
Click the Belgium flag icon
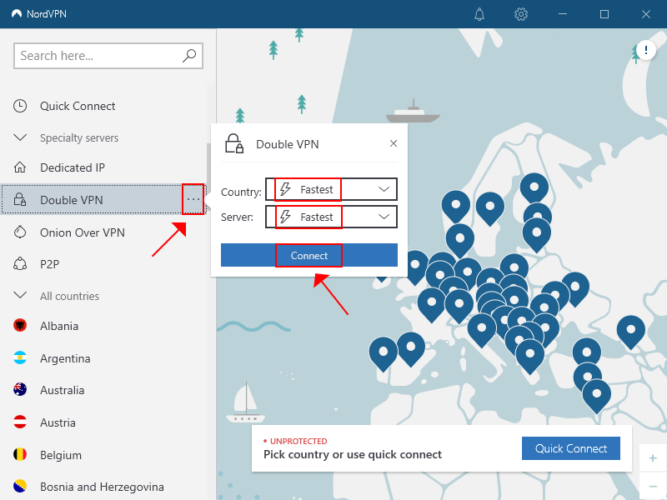[x=20, y=454]
